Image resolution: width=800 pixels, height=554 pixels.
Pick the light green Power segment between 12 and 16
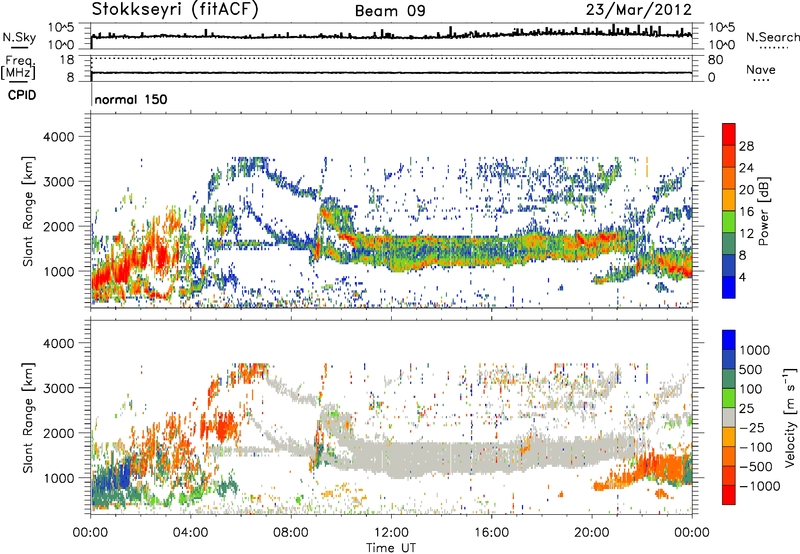pyautogui.click(x=729, y=222)
